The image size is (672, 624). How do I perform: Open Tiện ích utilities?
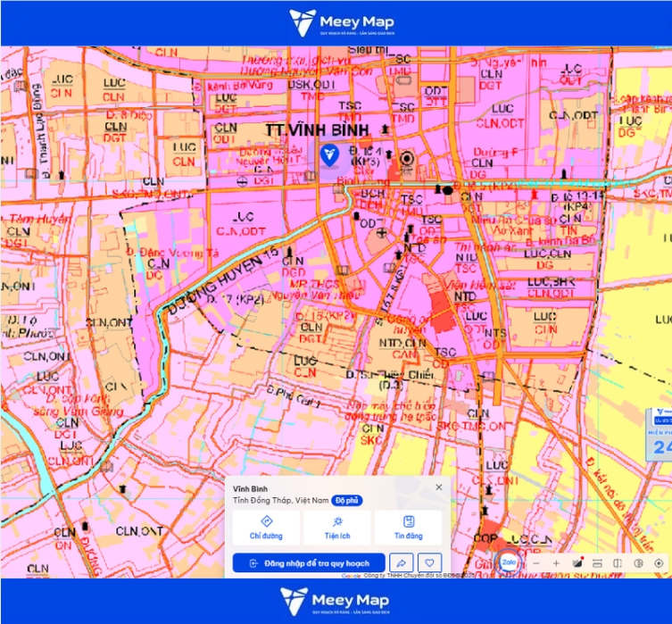pos(337,528)
